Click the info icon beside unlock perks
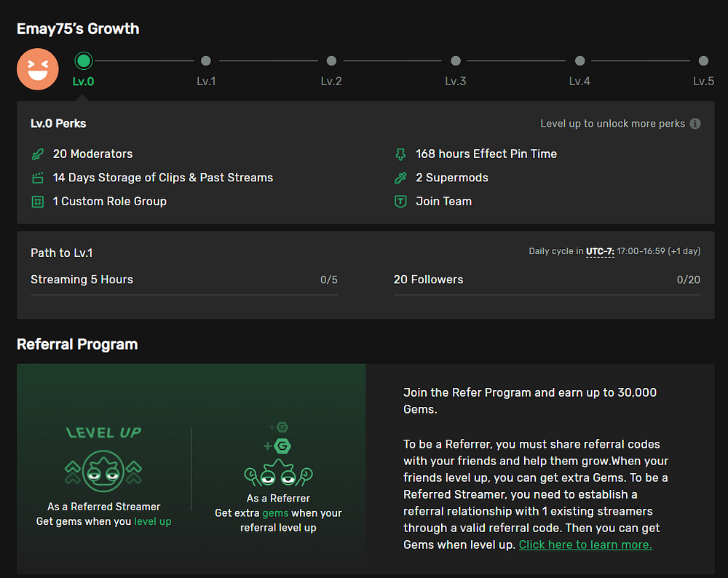Screen dimensions: 728x578 695,124
